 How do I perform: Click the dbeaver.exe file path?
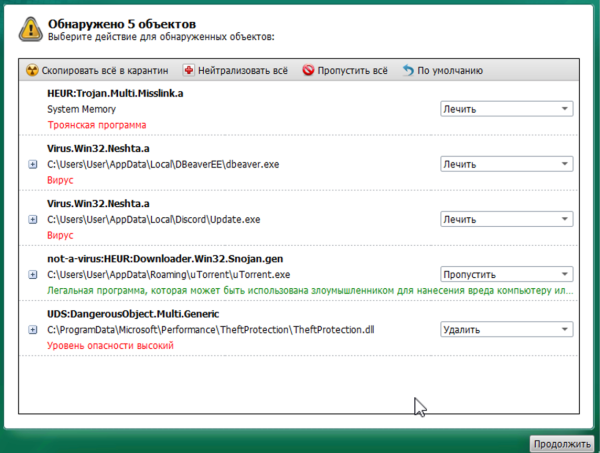163,165
